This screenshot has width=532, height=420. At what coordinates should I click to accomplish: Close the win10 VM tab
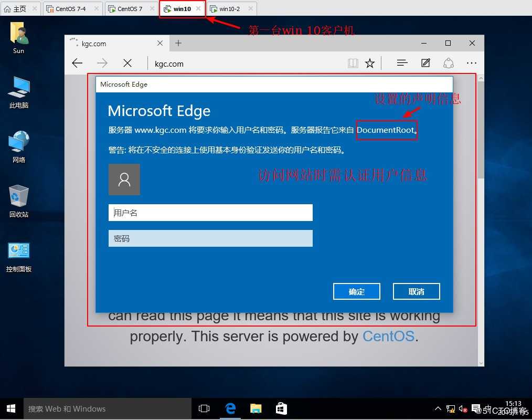coord(198,8)
